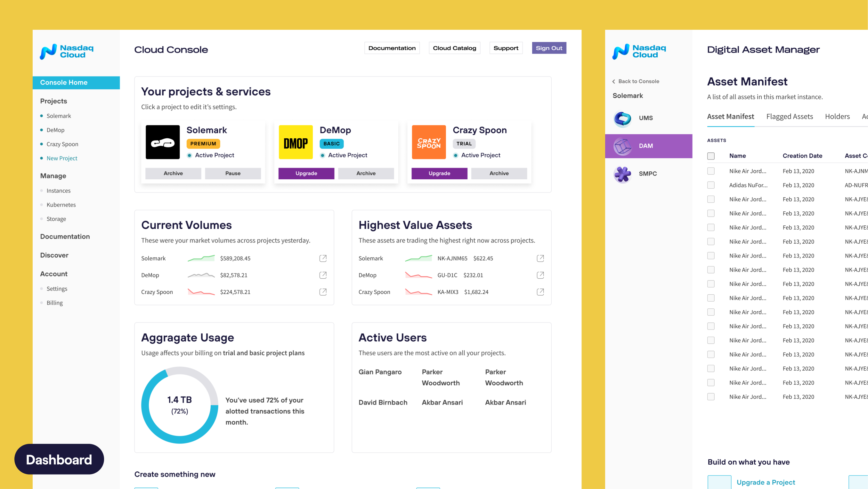Select the DAM service icon

click(x=622, y=146)
